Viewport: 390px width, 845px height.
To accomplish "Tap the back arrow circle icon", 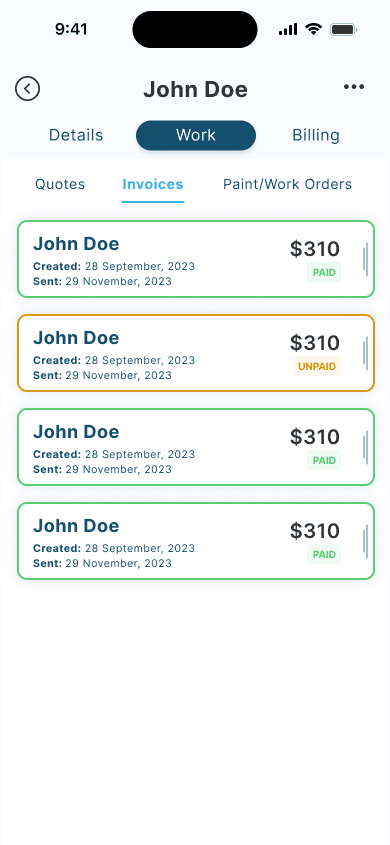I will (27, 88).
